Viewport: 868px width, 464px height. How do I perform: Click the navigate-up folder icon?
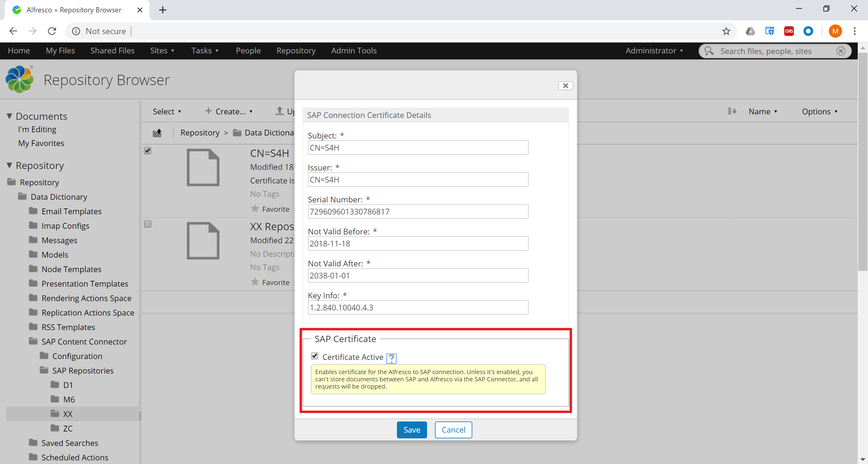pos(157,132)
